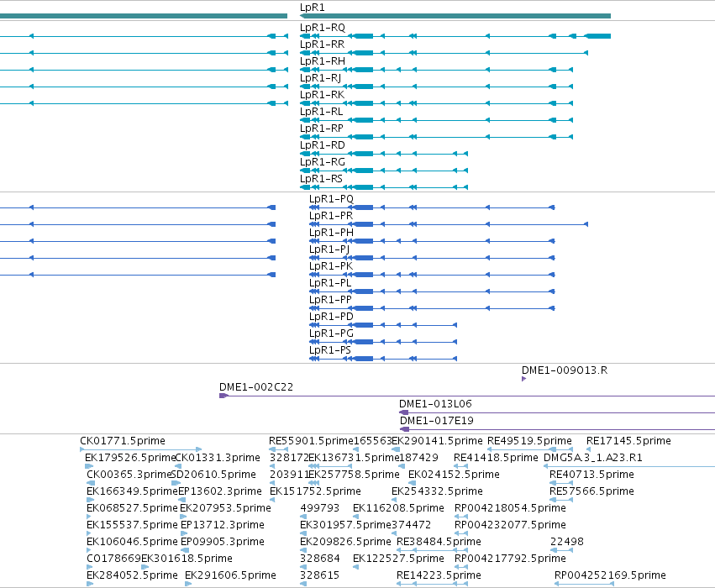Open the RE57566.5prime EST label
The width and height of the screenshot is (715, 588).
coord(591,492)
